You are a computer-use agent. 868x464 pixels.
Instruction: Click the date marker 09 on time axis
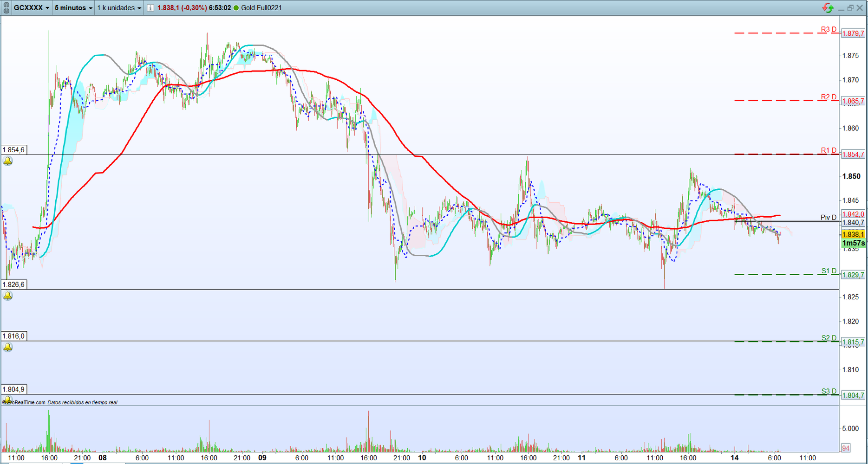(x=262, y=458)
